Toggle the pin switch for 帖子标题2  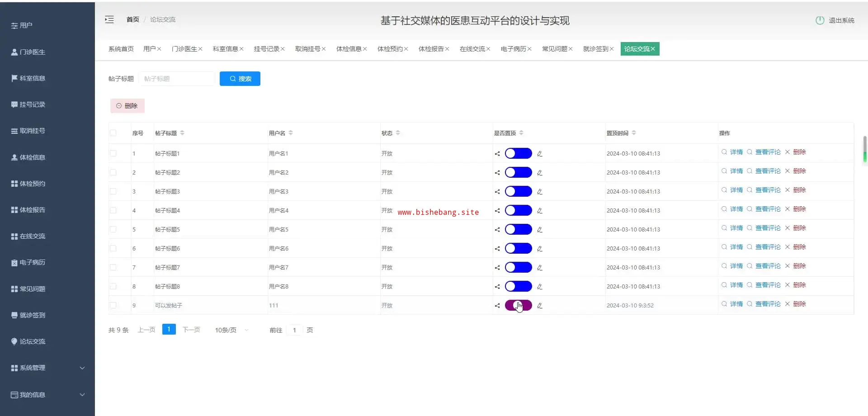point(518,173)
